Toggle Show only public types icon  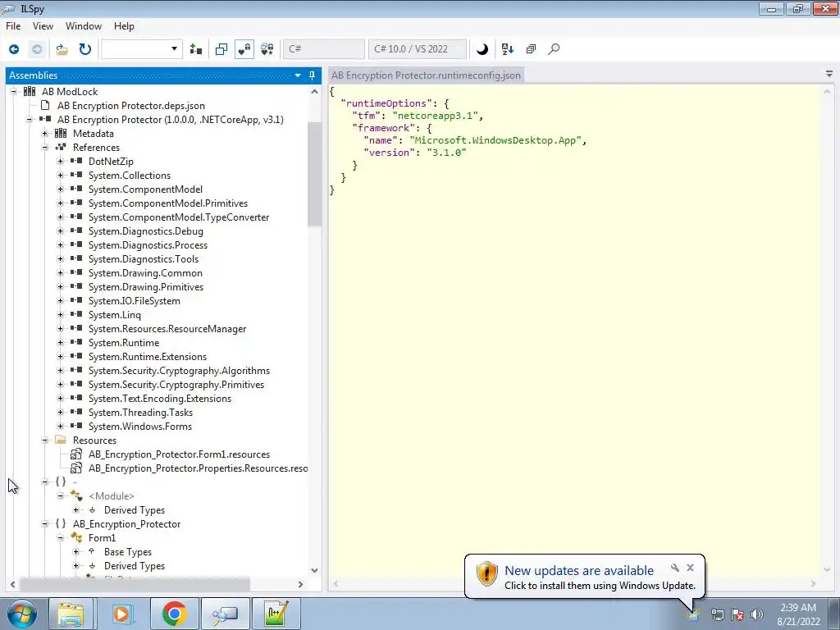tap(221, 49)
